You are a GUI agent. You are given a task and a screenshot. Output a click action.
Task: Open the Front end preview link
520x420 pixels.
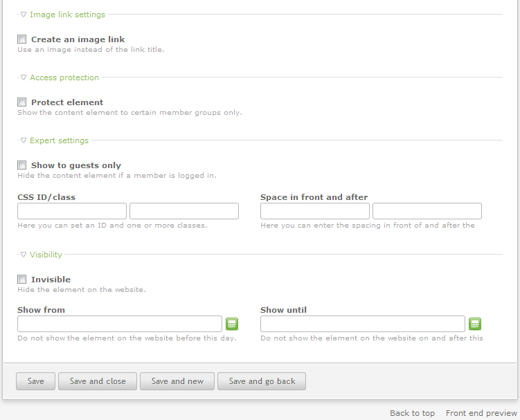point(481,413)
